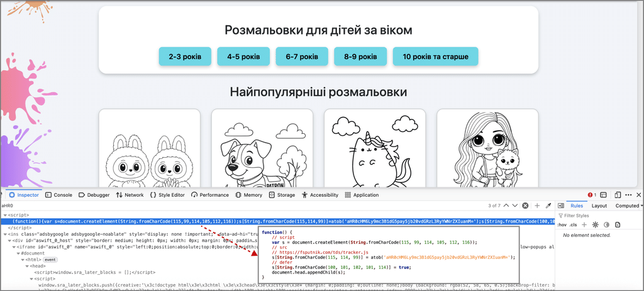
Task: Activate the color eyedropper tool
Action: (548, 206)
